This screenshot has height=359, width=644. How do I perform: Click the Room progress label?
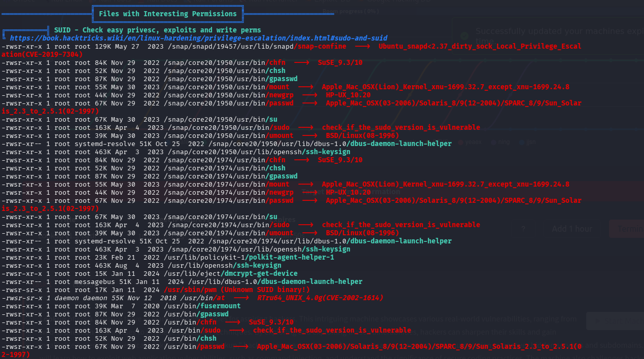(351, 11)
